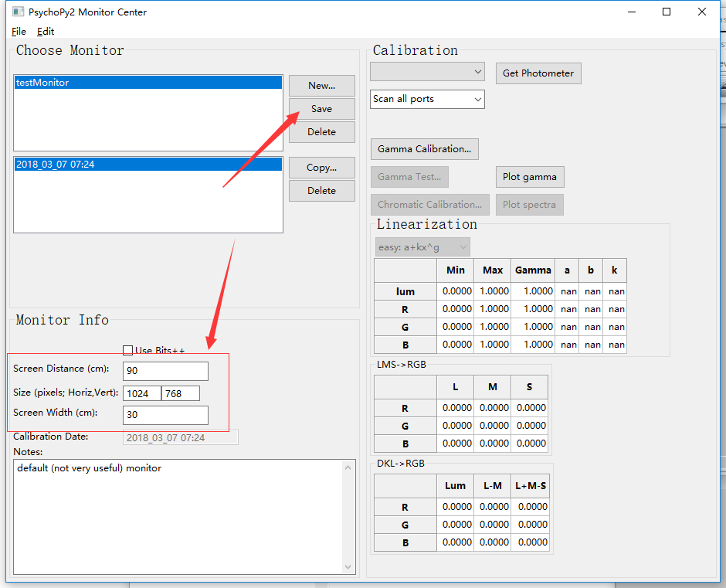Expand the Scan all ports combo box
726x588 pixels.
tap(427, 99)
